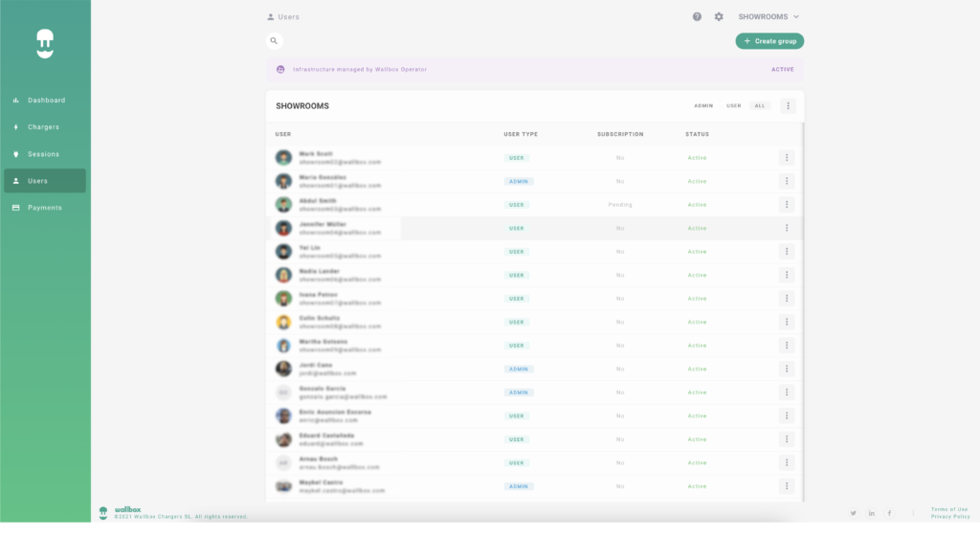Click Jordi Cano's profile photo
Viewport: 980px width, 538px height.
click(x=283, y=369)
